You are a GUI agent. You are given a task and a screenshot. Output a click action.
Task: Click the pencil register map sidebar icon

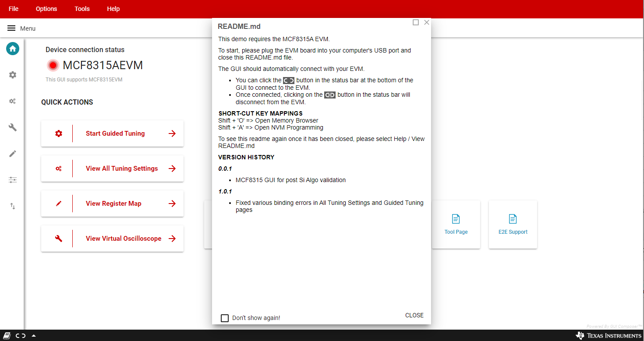13,154
